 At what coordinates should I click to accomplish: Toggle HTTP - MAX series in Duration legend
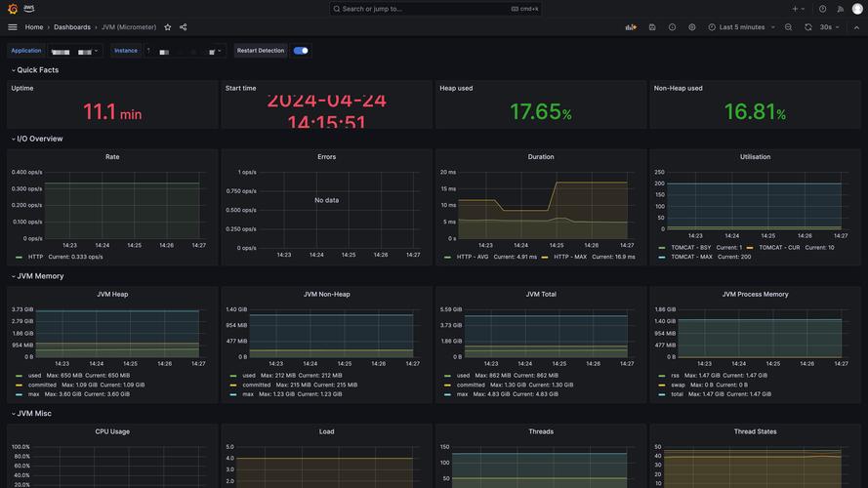[x=570, y=258]
